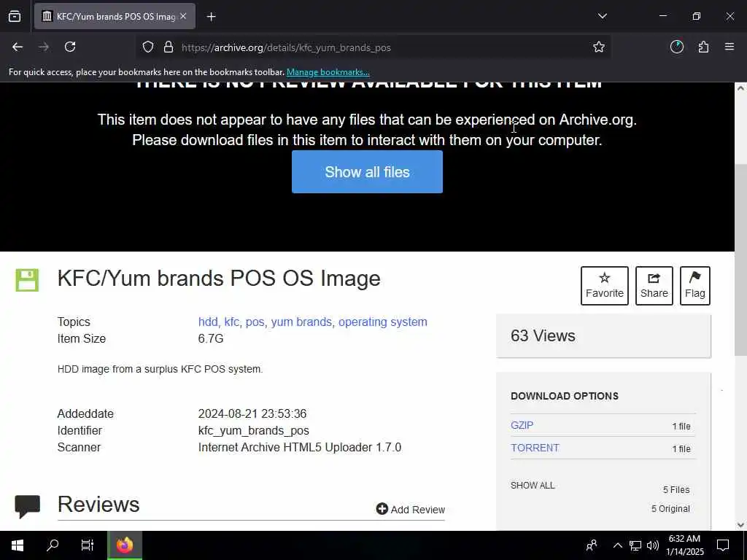Open the pos topic link

pos(255,322)
